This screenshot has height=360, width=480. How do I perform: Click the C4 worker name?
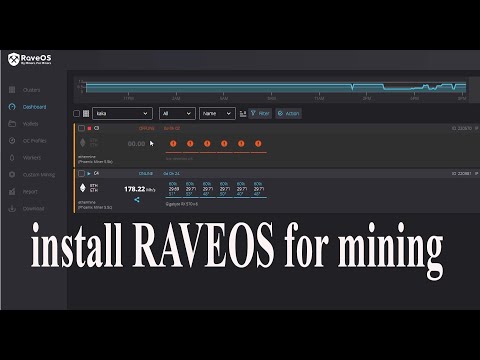(96, 173)
